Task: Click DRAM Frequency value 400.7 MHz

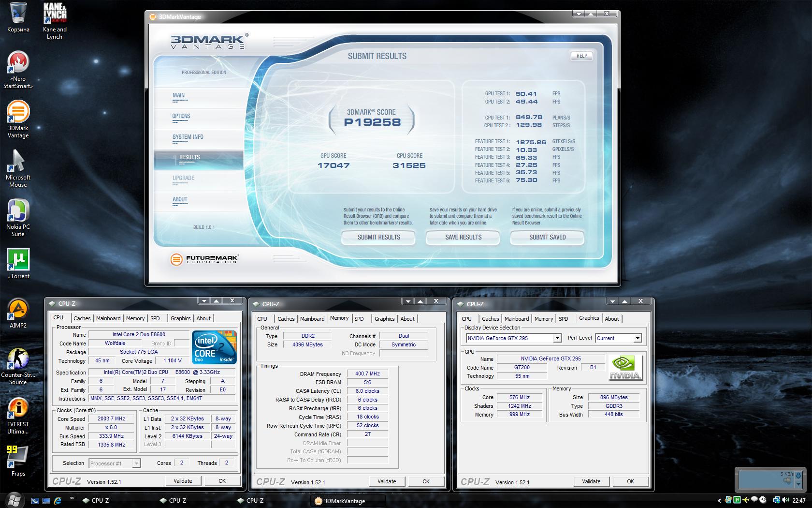Action: tap(367, 374)
